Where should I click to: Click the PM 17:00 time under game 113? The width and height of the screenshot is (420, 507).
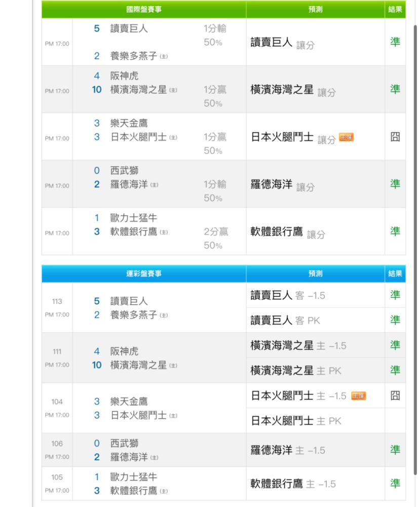[x=57, y=315]
